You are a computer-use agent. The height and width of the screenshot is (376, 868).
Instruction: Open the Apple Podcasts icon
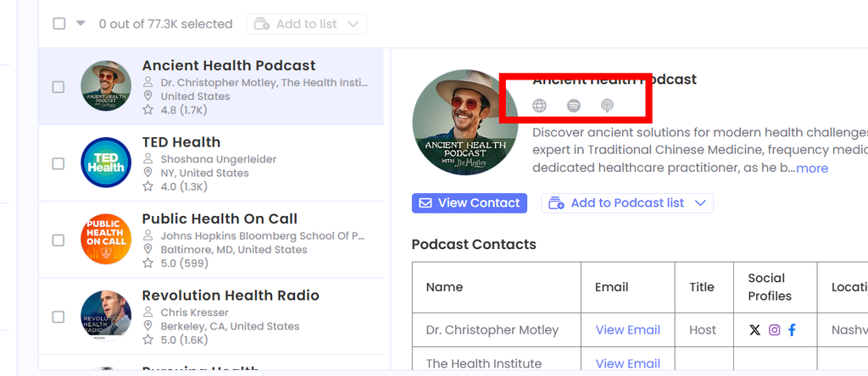pyautogui.click(x=607, y=106)
